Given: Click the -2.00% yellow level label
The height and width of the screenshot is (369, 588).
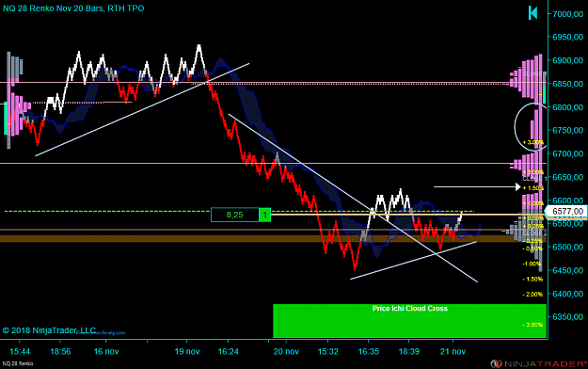Looking at the screenshot, I should click(x=532, y=295).
